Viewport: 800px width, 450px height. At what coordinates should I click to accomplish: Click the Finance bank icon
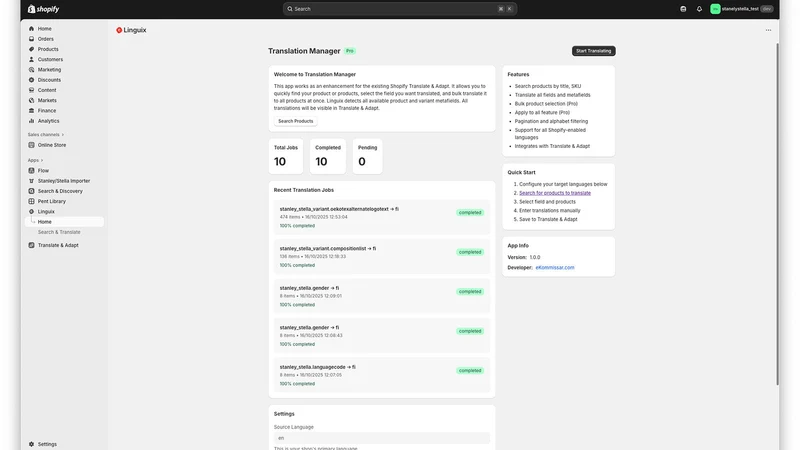pyautogui.click(x=31, y=111)
